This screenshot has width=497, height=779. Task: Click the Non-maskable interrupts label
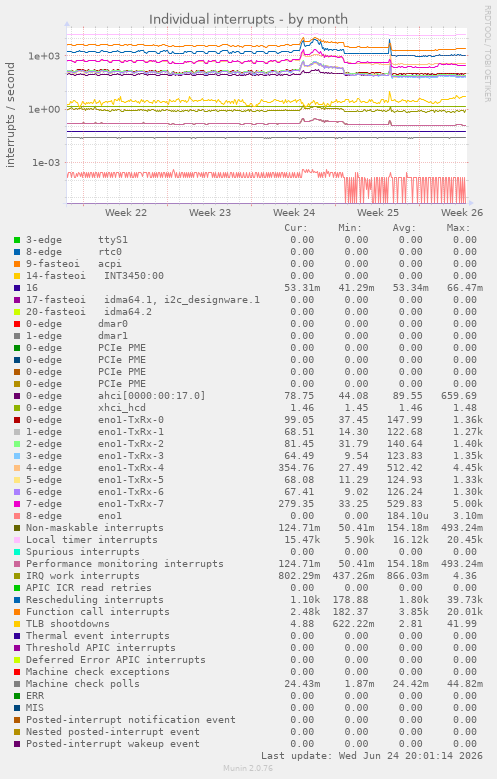tap(94, 528)
